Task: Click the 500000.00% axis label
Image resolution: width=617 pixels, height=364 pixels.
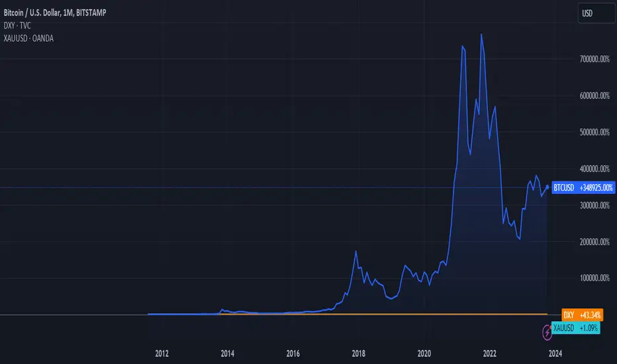Action: tap(594, 132)
